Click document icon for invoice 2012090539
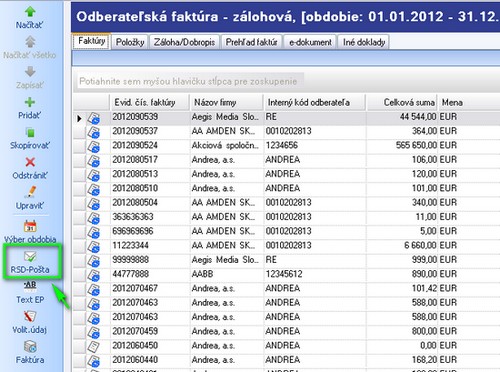Viewport: 500px width, 372px height. click(x=94, y=118)
